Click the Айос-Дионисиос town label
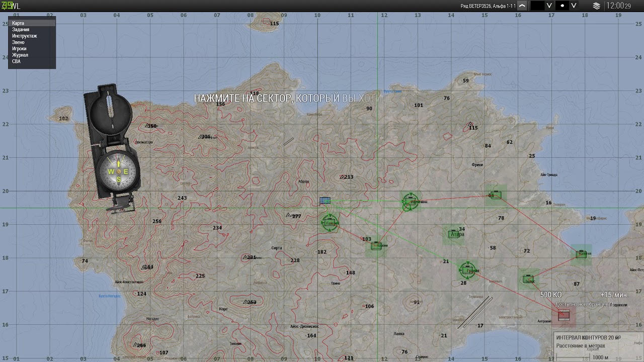Image resolution: width=644 pixels, height=362 pixels. tap(304, 326)
